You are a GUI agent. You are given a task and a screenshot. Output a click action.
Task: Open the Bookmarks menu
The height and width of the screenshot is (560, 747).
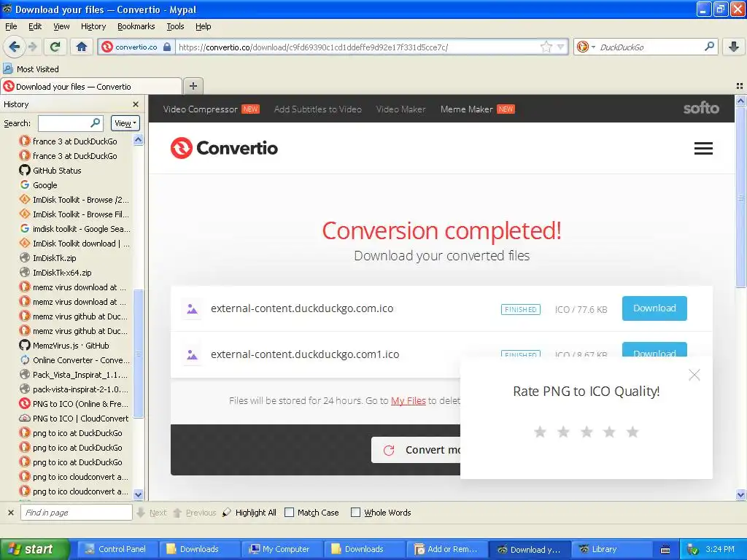pos(136,26)
